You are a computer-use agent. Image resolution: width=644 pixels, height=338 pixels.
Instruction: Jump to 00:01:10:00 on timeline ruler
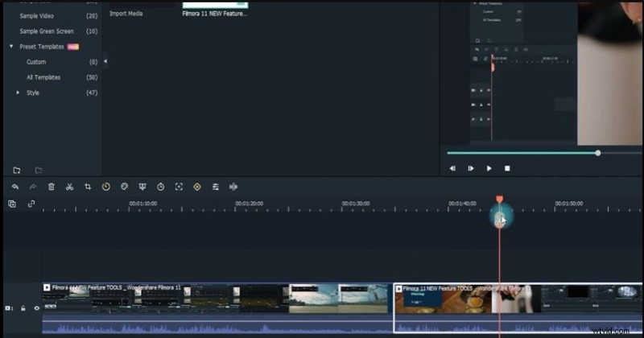pyautogui.click(x=143, y=204)
